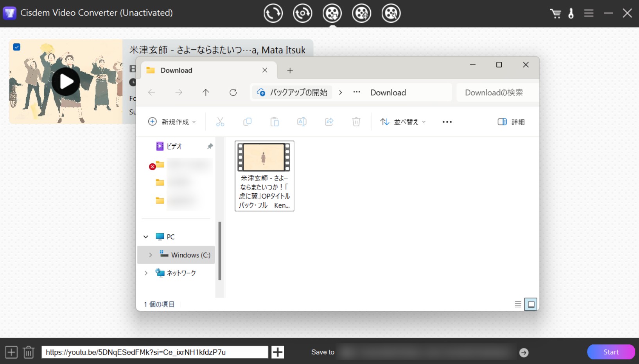Click the Share icon in Explorer toolbar
Viewport: 639px width, 364px height.
329,122
